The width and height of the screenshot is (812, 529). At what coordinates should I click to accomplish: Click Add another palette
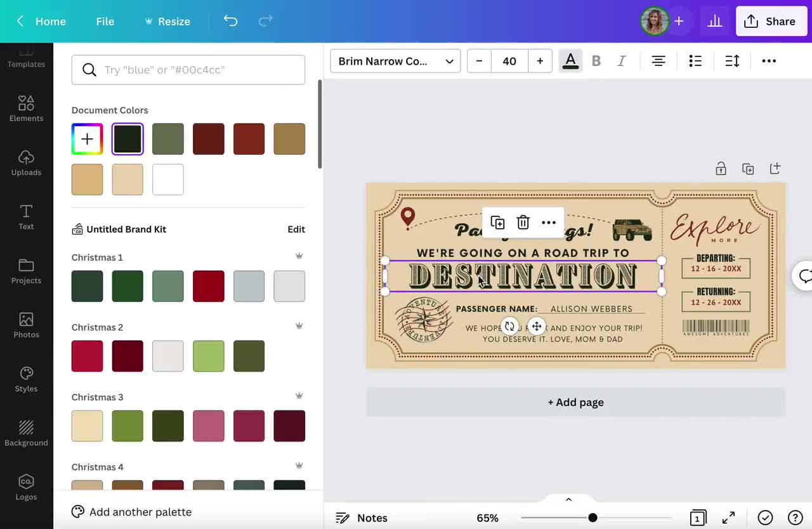pos(131,512)
